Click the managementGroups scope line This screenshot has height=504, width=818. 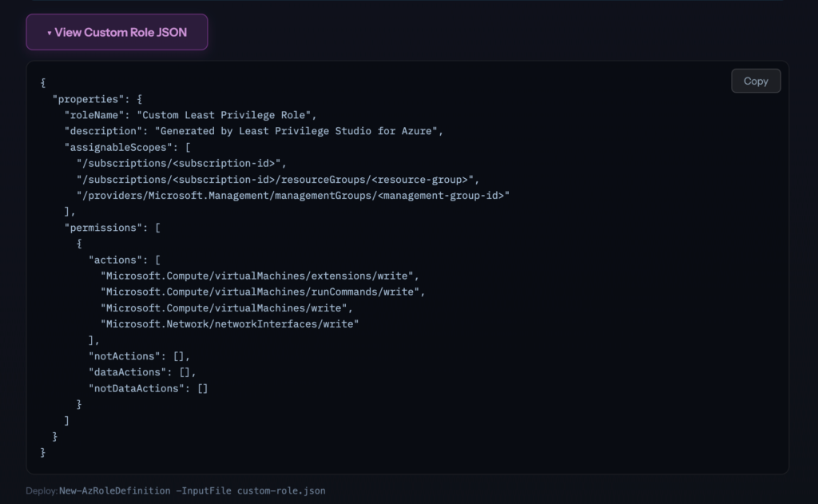click(x=292, y=195)
